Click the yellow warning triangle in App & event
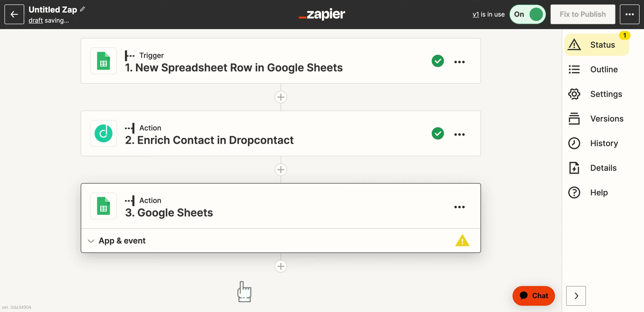This screenshot has width=644, height=312. pos(462,241)
